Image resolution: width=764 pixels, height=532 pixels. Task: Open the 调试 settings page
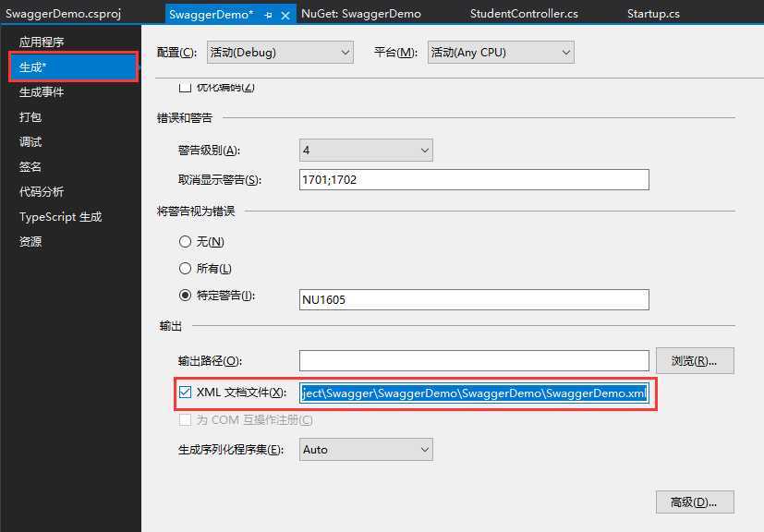30,141
